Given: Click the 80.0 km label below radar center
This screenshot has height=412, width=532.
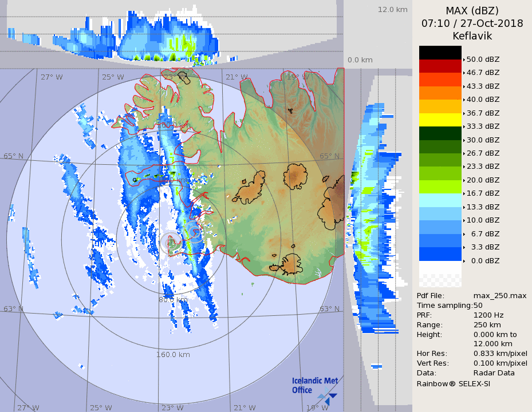Looking at the screenshot, I should click(x=173, y=300).
